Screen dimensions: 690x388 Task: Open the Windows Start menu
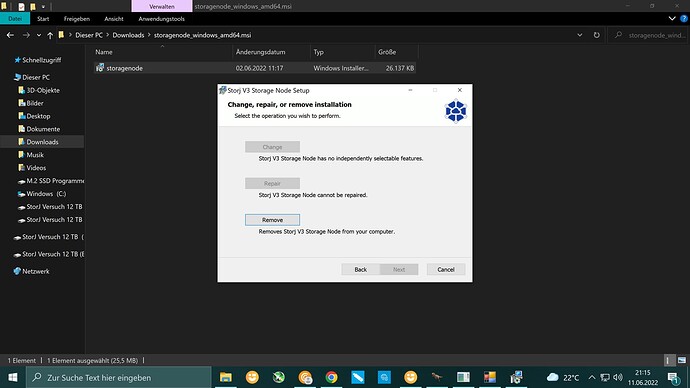point(13,377)
